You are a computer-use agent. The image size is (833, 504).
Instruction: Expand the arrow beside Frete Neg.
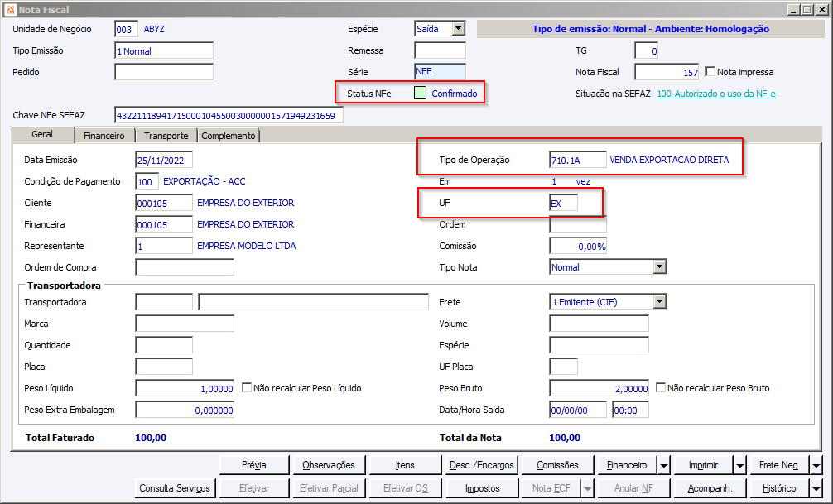pyautogui.click(x=816, y=465)
